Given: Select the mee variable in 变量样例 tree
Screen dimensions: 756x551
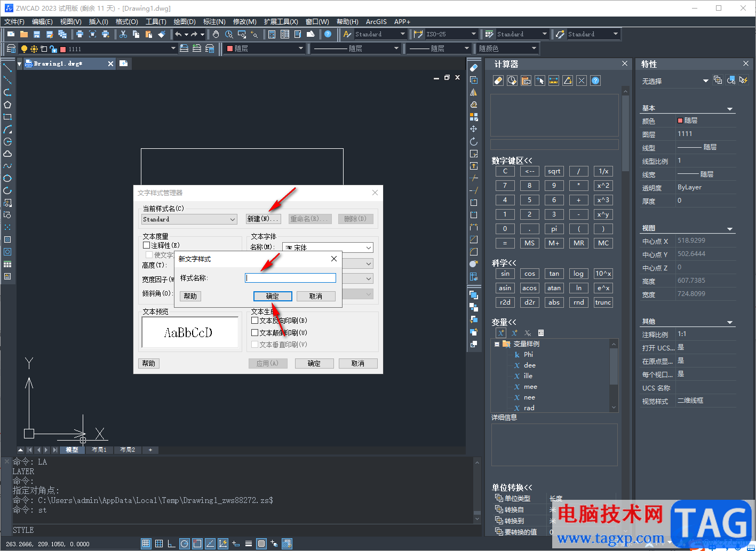Looking at the screenshot, I should pos(530,387).
